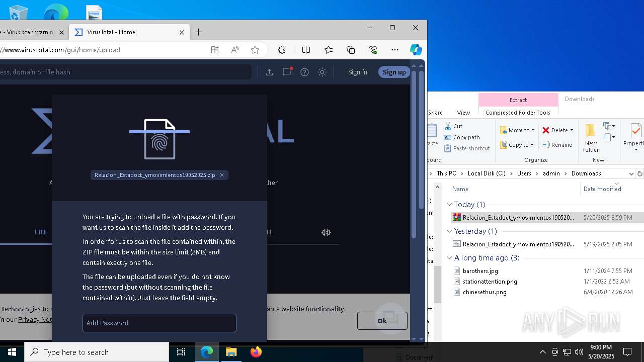Collapse the Yesterday (1) group

point(449,231)
